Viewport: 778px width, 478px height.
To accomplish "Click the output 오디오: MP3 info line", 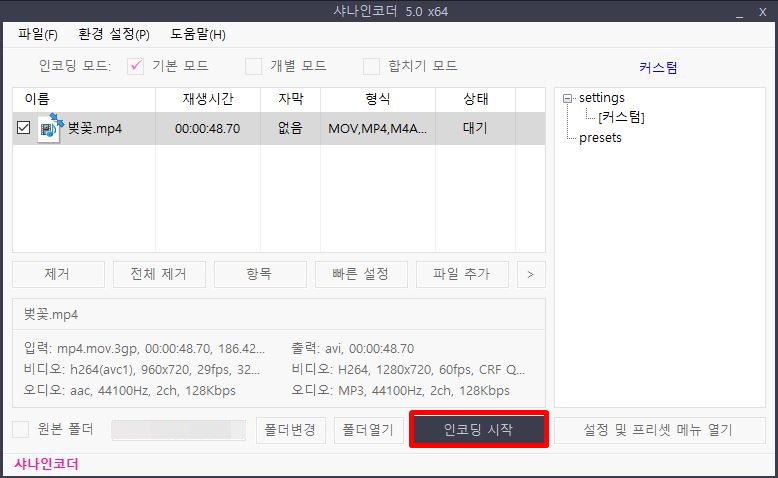I will click(400, 391).
